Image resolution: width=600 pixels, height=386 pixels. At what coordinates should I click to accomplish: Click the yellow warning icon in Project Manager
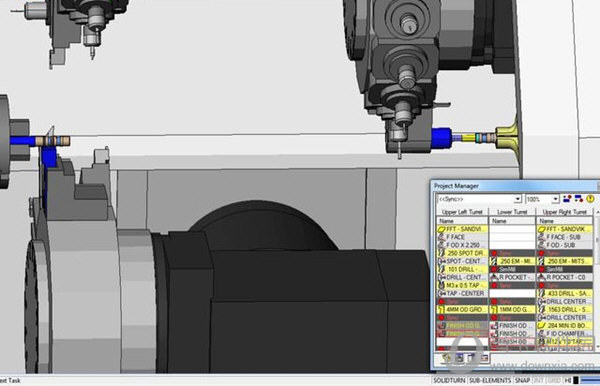[x=590, y=199]
